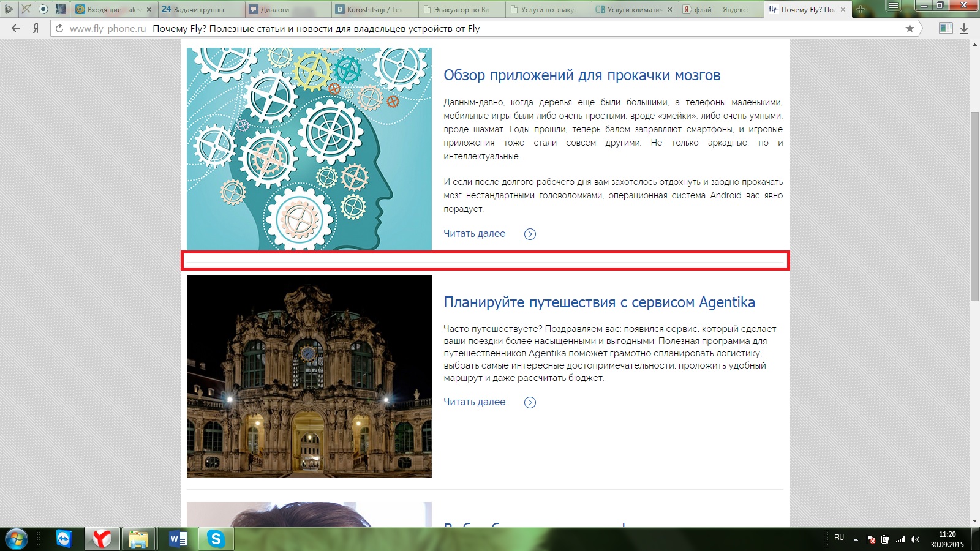Image resolution: width=980 pixels, height=551 pixels.
Task: Open TeamViewer from the taskbar
Action: [64, 539]
